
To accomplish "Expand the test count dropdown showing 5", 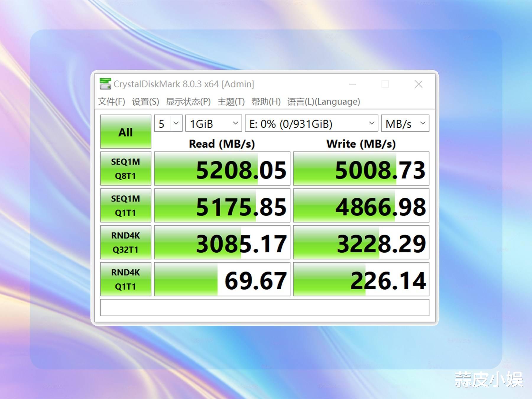I will (168, 123).
